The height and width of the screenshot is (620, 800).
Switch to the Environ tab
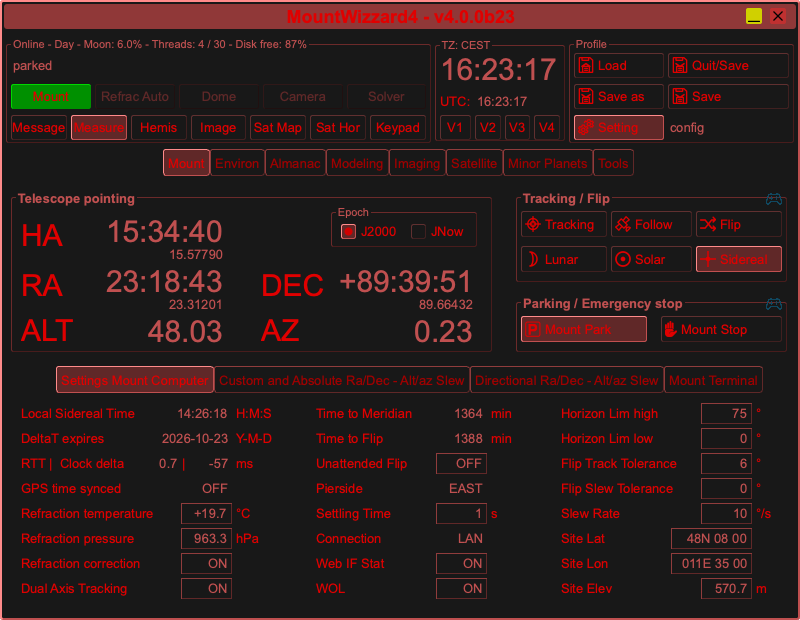point(237,163)
